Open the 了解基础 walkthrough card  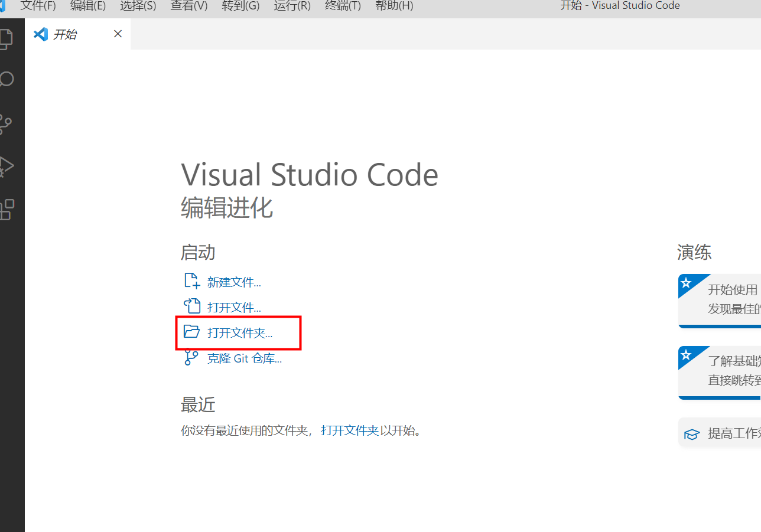(719, 373)
